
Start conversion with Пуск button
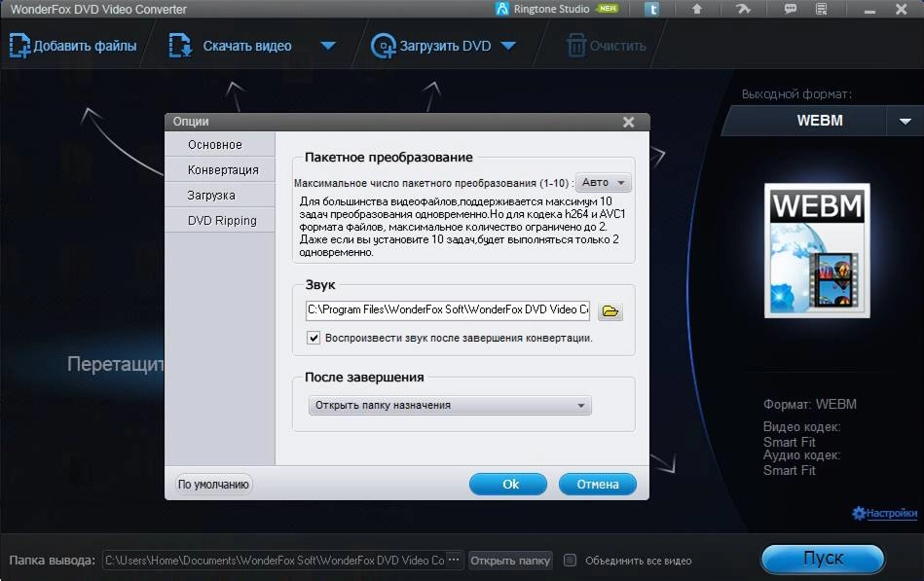click(823, 558)
